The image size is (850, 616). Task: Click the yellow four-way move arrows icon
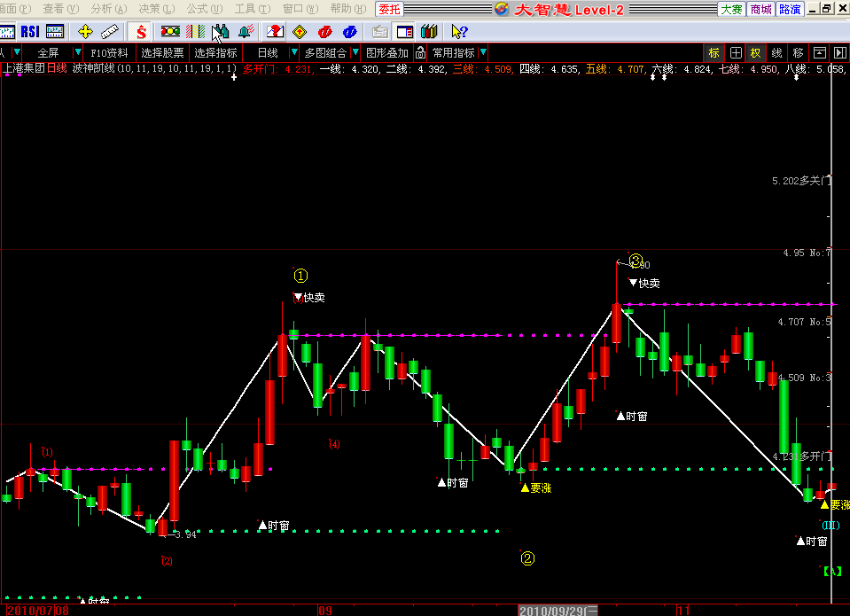(85, 32)
